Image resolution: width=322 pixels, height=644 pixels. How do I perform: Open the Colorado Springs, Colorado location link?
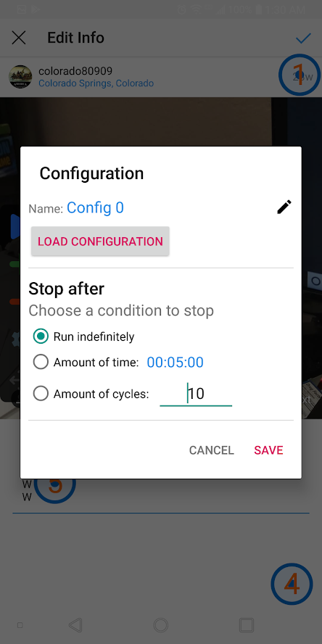point(96,83)
